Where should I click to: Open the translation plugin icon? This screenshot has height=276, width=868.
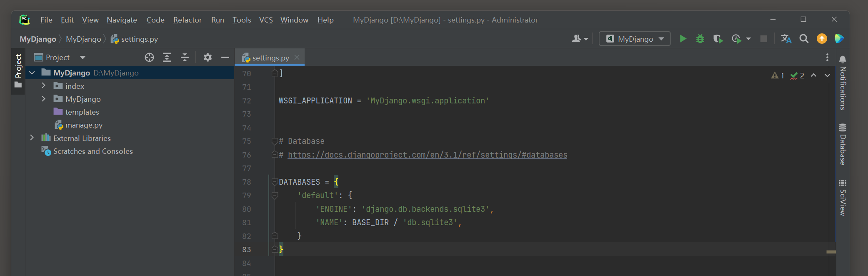point(786,39)
